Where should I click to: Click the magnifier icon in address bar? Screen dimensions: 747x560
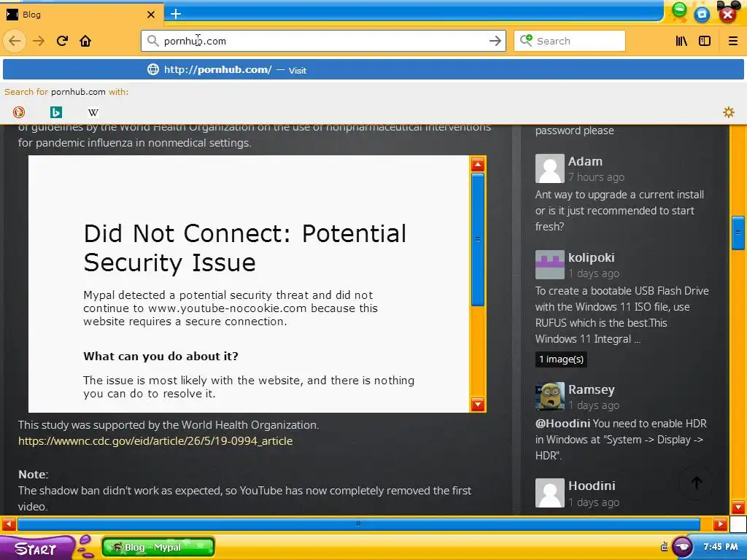tap(152, 41)
